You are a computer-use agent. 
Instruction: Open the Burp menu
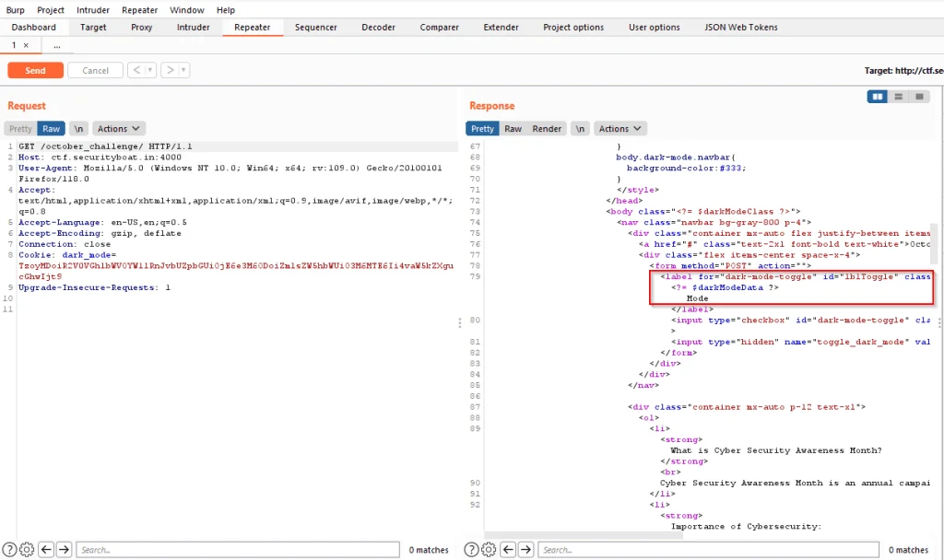pyautogui.click(x=15, y=10)
